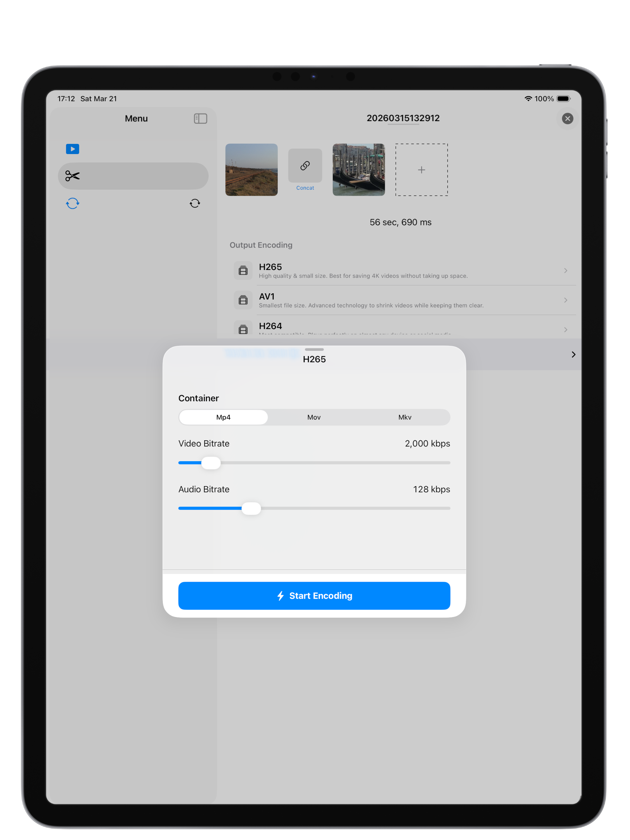This screenshot has width=630, height=840.
Task: Click the Video Bitrate slider handle
Action: [211, 463]
